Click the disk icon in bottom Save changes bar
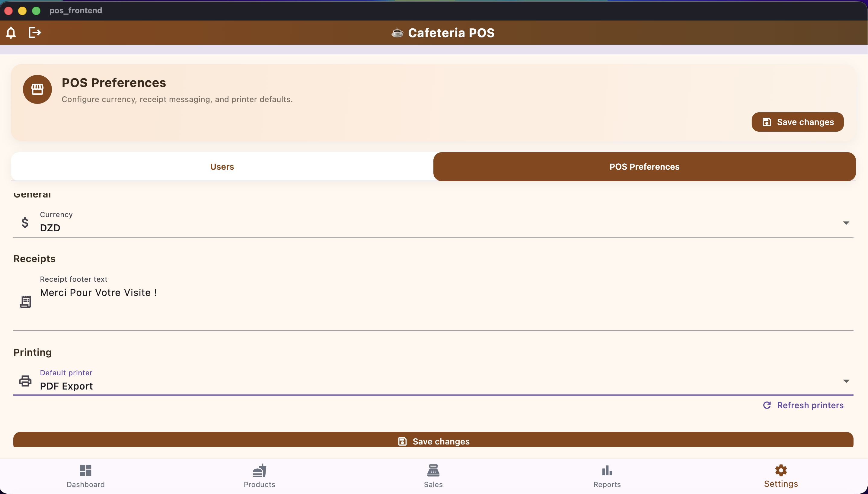 tap(402, 441)
